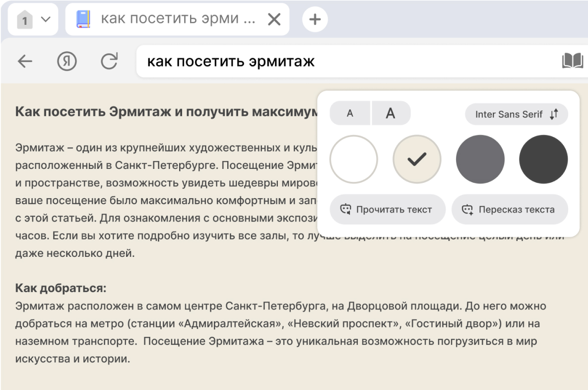Viewport: 588px width, 390px height.
Task: Start a summary via Пересказ текста
Action: click(510, 209)
